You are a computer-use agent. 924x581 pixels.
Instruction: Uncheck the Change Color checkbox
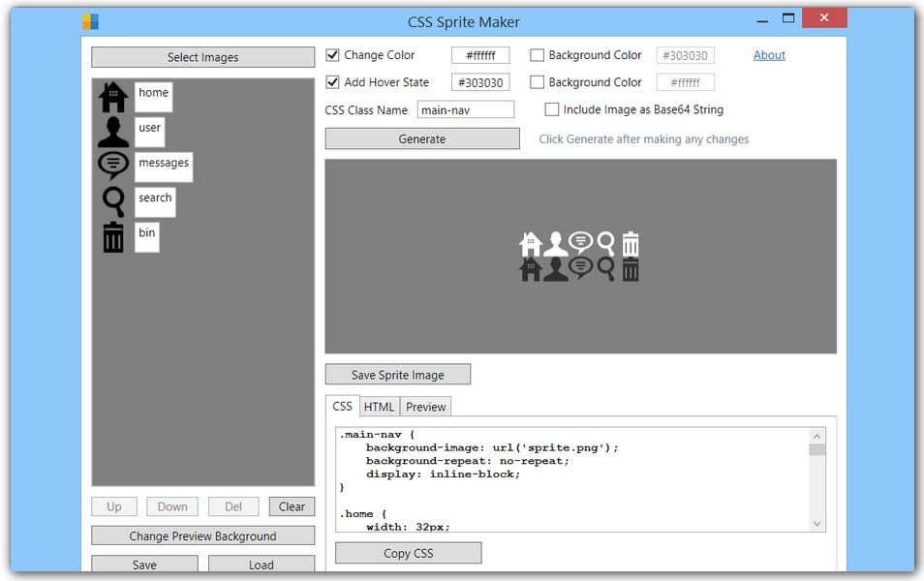point(333,54)
